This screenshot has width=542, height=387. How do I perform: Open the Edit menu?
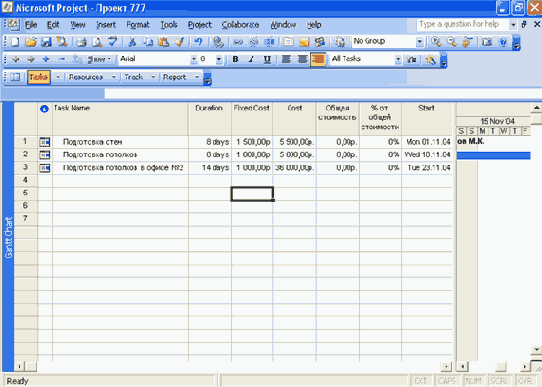[x=53, y=25]
